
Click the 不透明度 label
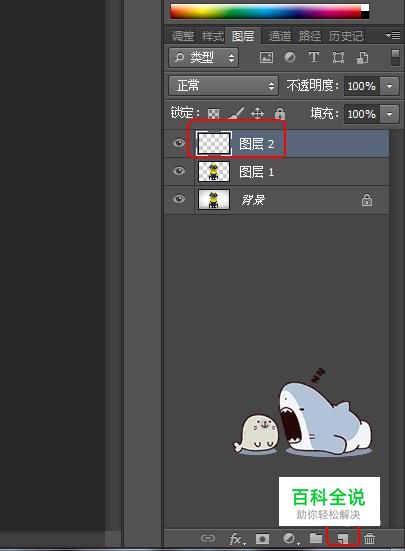(312, 85)
